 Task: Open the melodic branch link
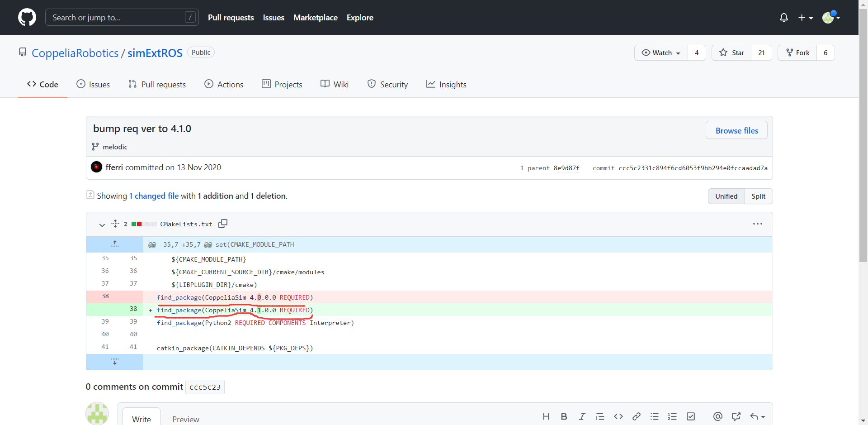pos(115,147)
